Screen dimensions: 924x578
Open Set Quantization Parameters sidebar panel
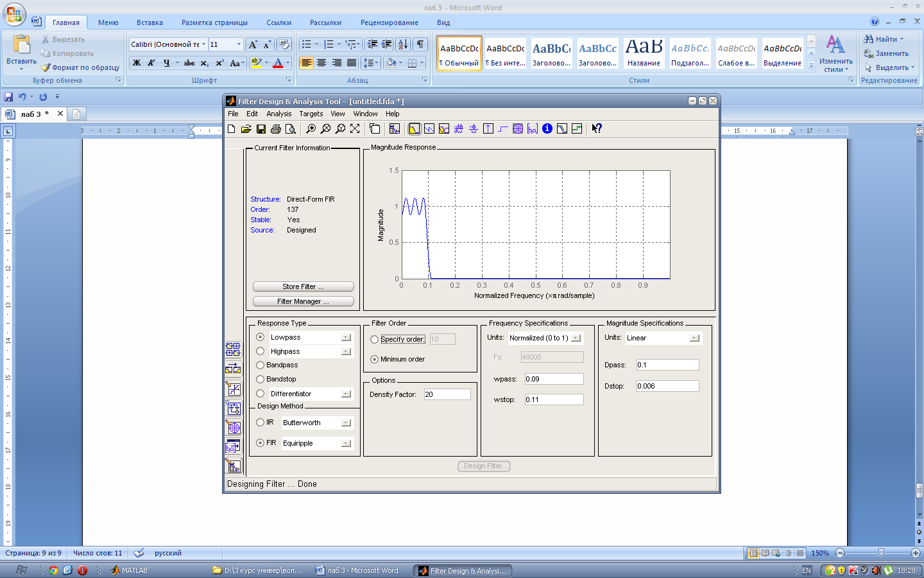234,389
